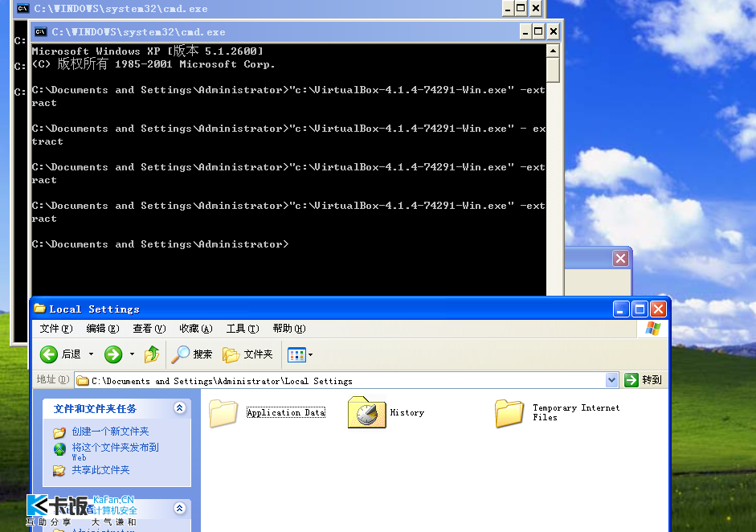
Task: Click the Back arrow button in Explorer
Action: [49, 354]
